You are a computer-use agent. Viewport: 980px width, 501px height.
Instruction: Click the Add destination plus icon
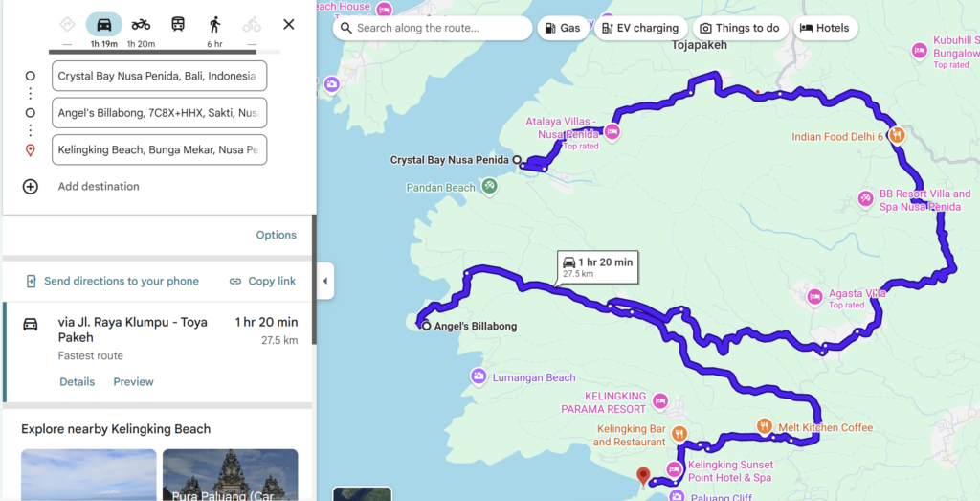click(x=31, y=187)
